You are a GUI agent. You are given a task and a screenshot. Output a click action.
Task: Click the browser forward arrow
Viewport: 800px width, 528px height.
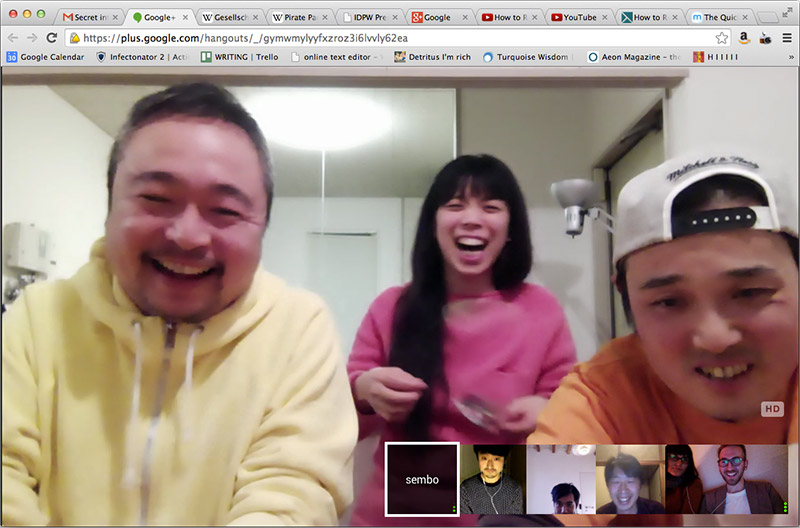[32, 38]
